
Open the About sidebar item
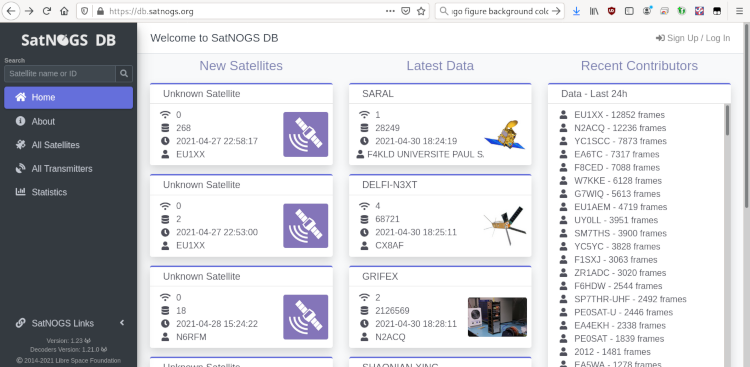click(68, 122)
